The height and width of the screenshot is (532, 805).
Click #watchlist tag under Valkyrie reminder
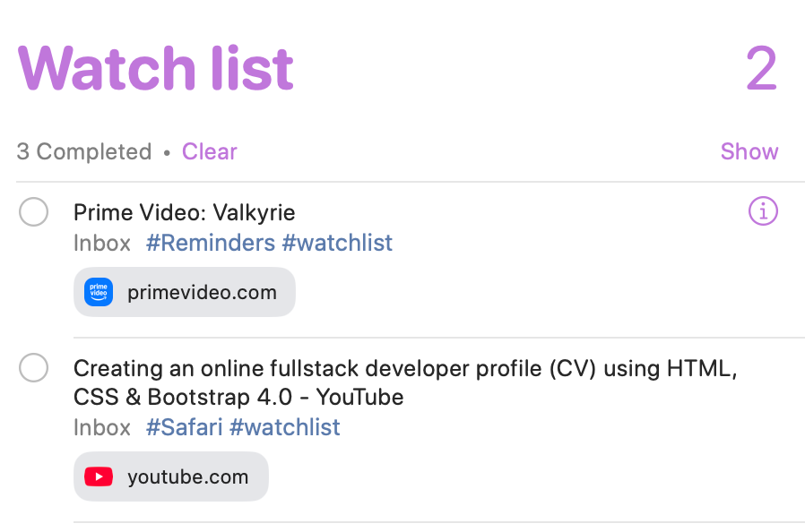[337, 243]
